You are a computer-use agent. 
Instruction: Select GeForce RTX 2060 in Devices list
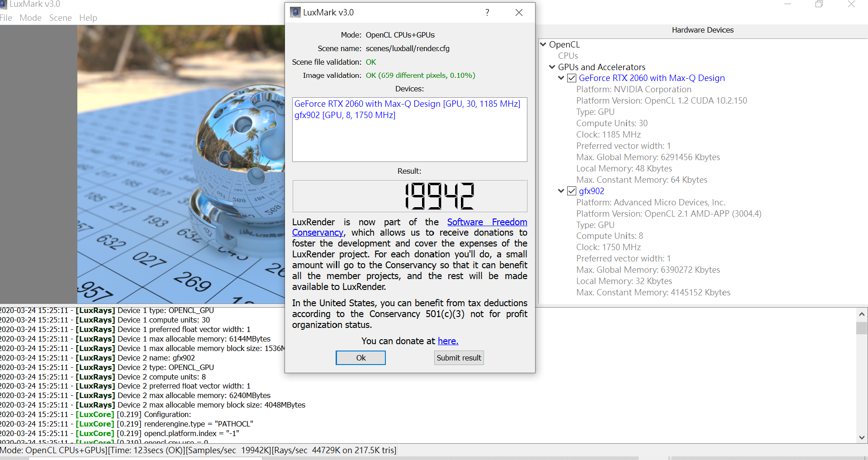tap(408, 104)
